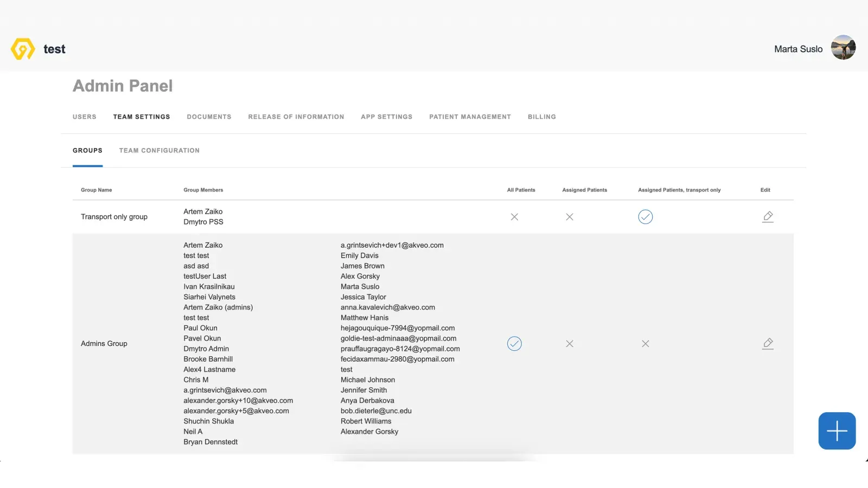The width and height of the screenshot is (868, 488).
Task: Click member Brooke Barnhill
Action: click(x=208, y=359)
